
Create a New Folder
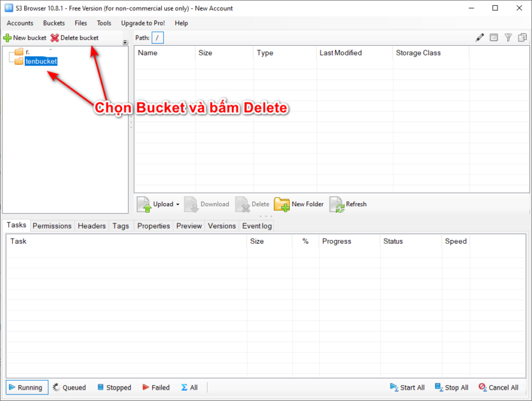[x=299, y=204]
